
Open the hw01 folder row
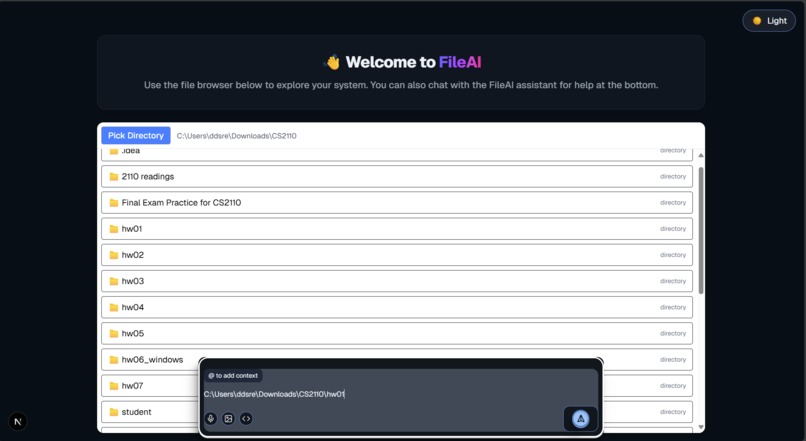[397, 229]
